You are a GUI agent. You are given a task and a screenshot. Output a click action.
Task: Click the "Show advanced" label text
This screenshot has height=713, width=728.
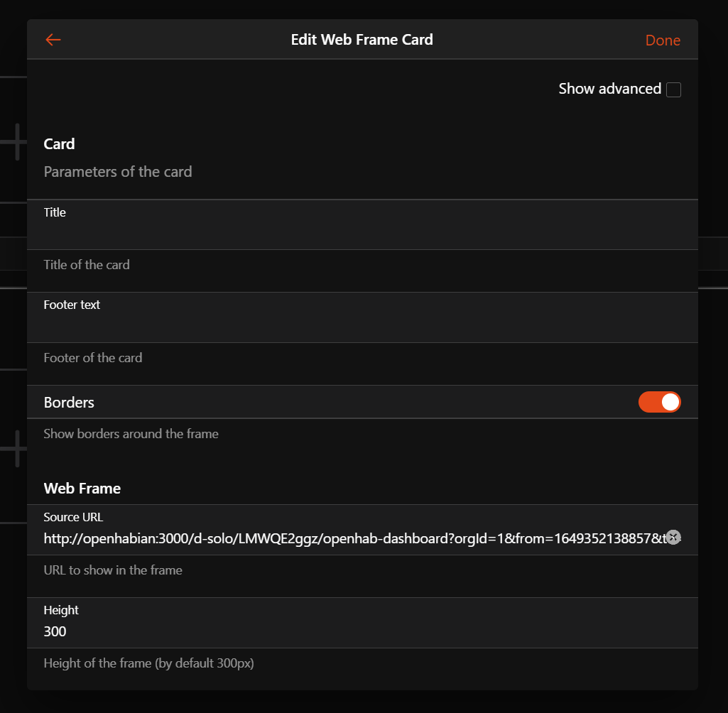click(609, 89)
